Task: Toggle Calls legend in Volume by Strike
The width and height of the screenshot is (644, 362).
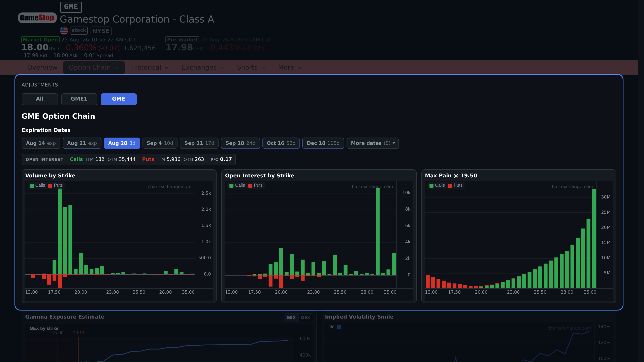Action: click(x=37, y=185)
